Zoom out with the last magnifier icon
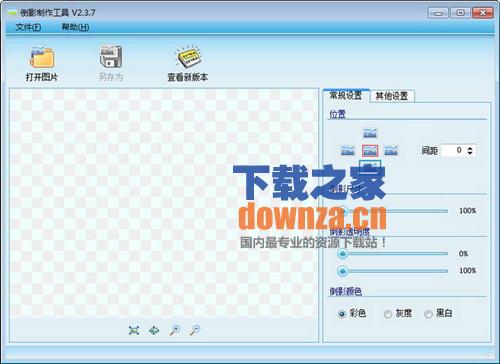This screenshot has height=364, width=500. click(195, 330)
